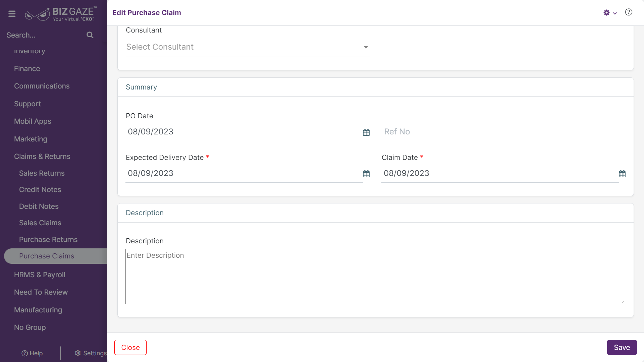Click Settings link in sidebar footer

pos(91,353)
